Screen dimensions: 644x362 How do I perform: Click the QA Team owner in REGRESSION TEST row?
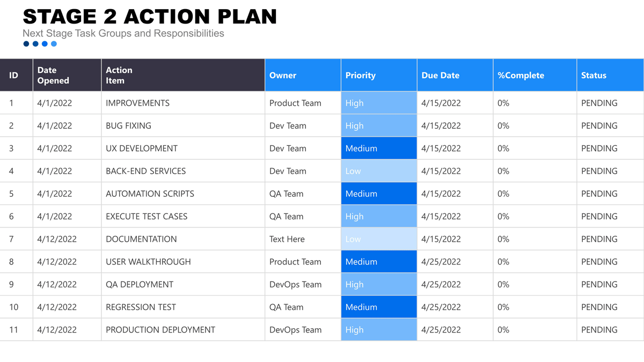(286, 307)
